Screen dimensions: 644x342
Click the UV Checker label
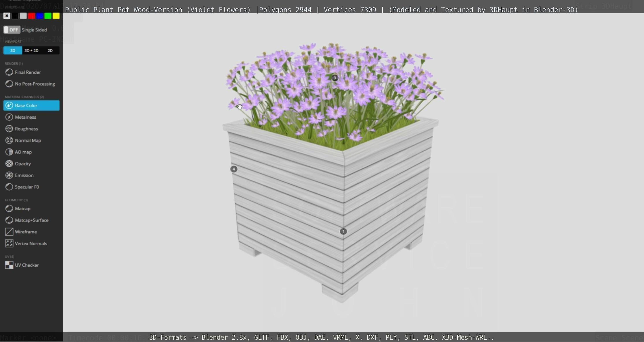pyautogui.click(x=27, y=265)
